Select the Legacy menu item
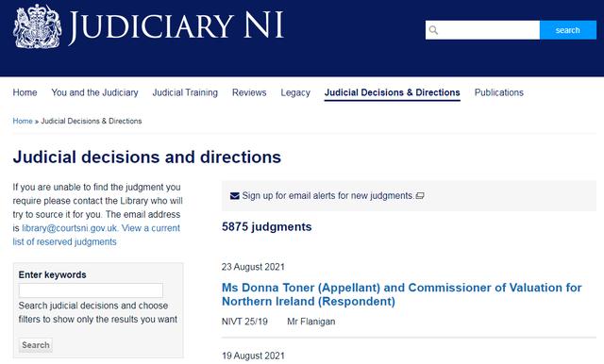 tap(295, 92)
